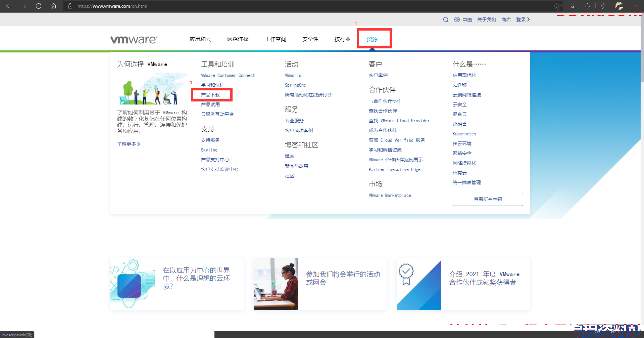Open Partner Executive Edge link
Screen dimensions: 644x338
(395, 170)
